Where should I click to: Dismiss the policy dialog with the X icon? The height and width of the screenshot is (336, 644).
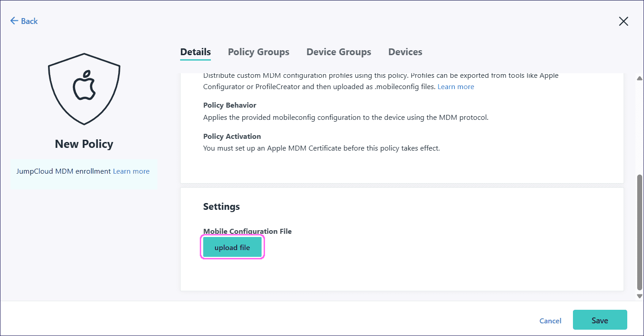point(623,21)
